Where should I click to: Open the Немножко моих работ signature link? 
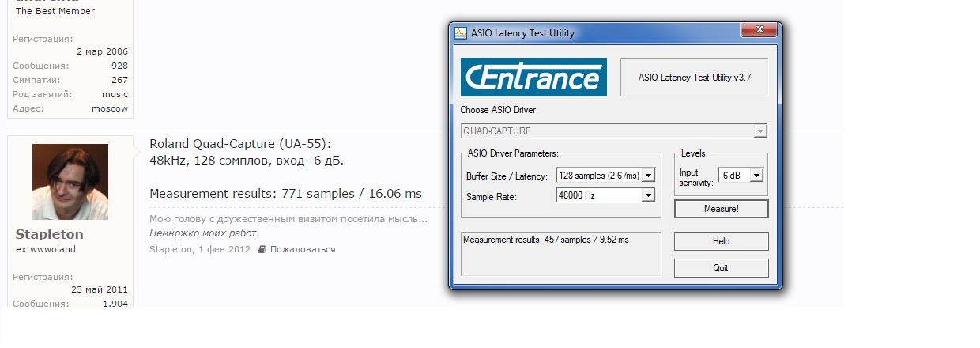coord(204,233)
